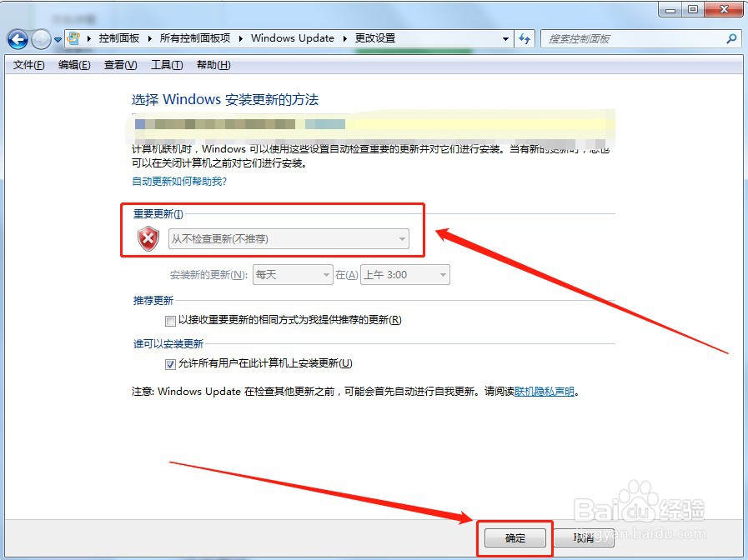Open the 上午 3:00 time dropdown
The width and height of the screenshot is (748, 560).
click(405, 274)
